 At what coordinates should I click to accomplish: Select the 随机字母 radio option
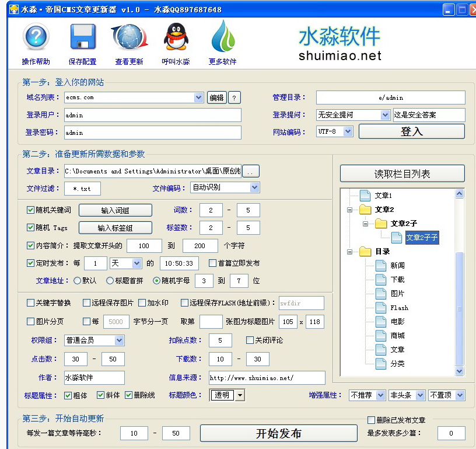point(156,281)
